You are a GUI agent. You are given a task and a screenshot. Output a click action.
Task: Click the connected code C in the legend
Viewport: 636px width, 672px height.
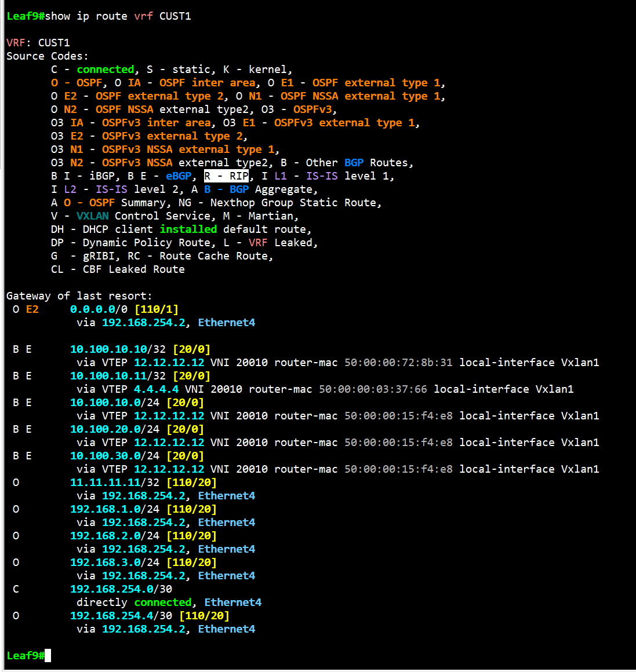tap(53, 69)
